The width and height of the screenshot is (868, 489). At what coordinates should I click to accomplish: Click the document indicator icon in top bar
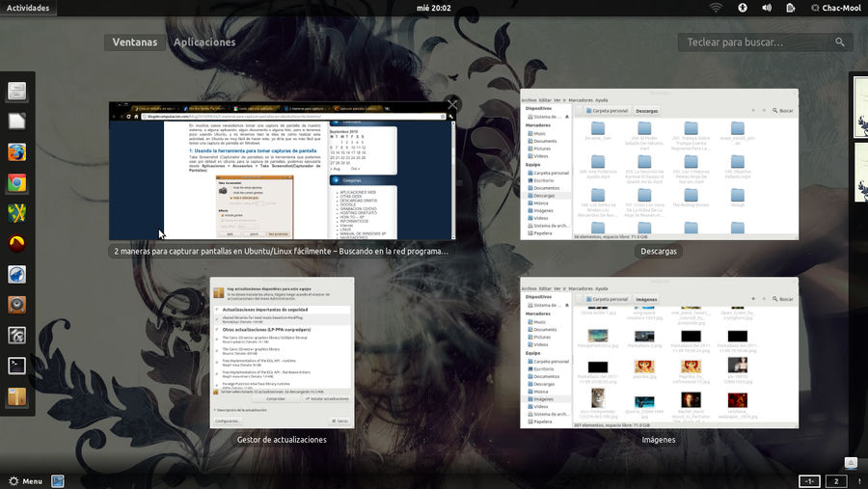[x=791, y=8]
